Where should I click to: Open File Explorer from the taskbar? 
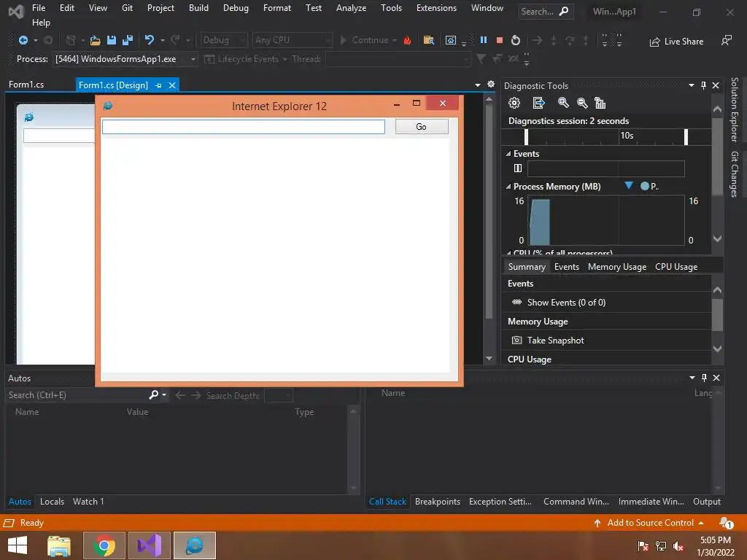(x=59, y=545)
